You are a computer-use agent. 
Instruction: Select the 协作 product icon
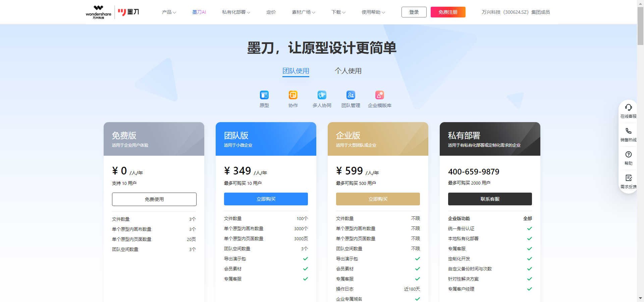coord(293,95)
